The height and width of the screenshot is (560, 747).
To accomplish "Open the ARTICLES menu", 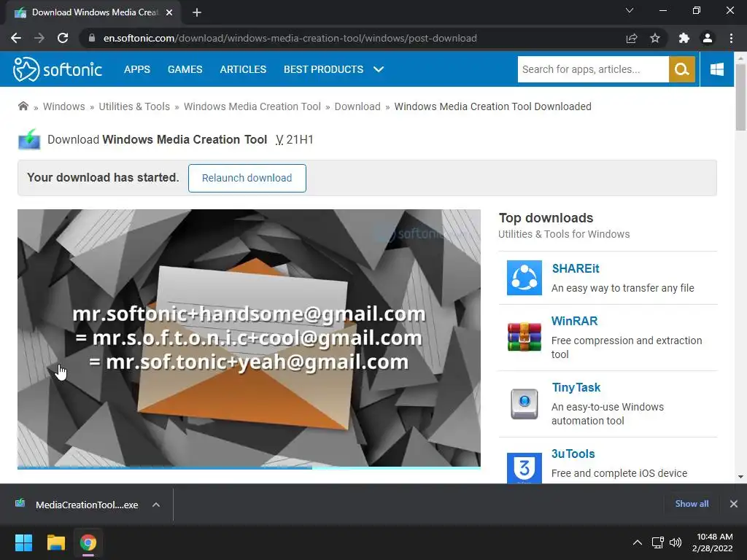I will point(243,69).
